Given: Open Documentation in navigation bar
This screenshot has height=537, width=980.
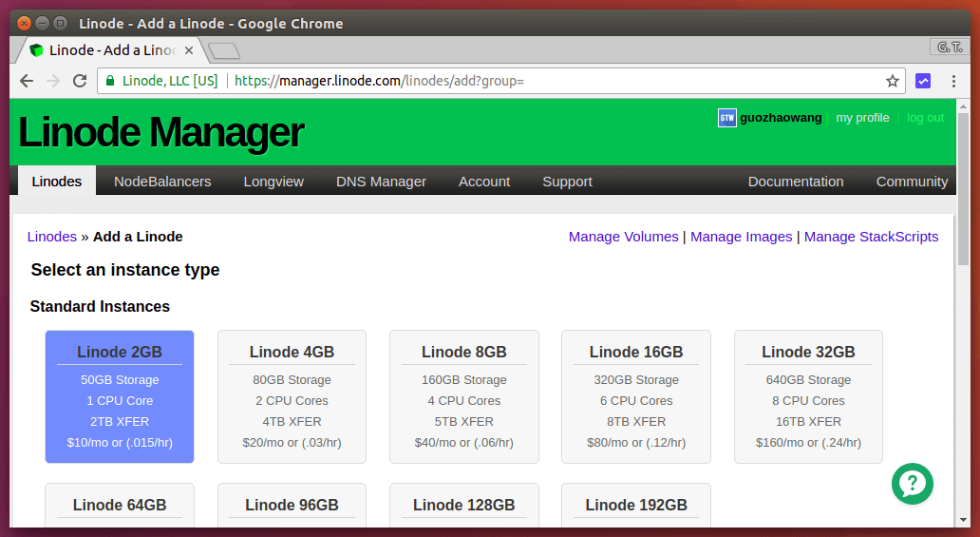Looking at the screenshot, I should click(796, 181).
